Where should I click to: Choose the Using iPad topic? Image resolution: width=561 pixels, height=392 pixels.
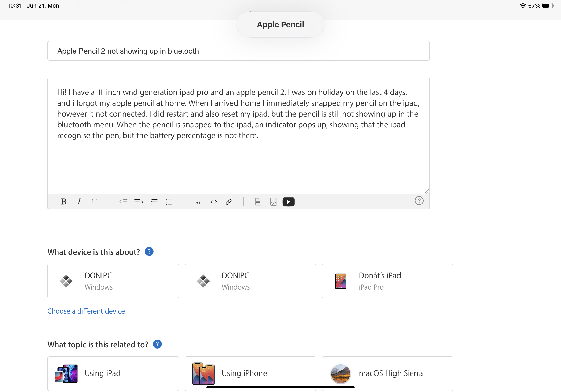click(x=113, y=373)
